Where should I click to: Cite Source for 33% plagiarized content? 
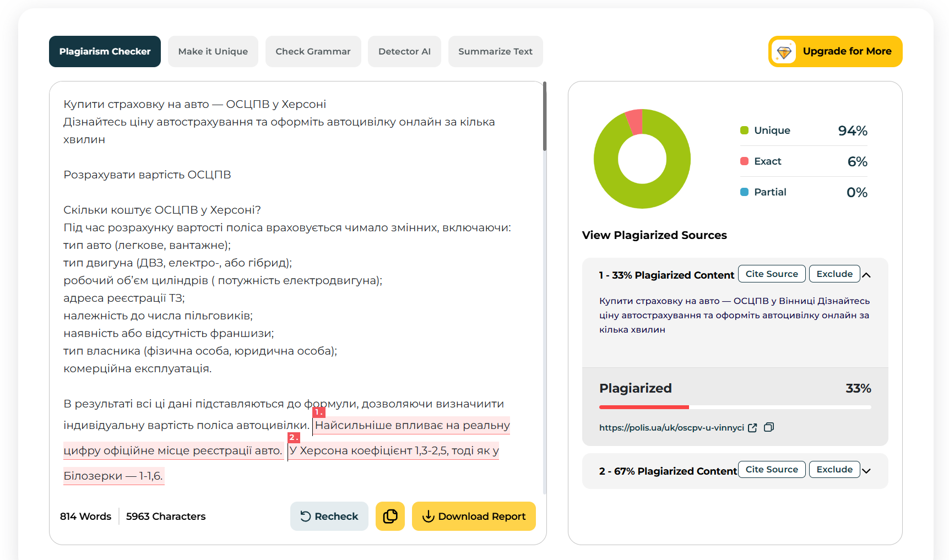[x=772, y=274]
